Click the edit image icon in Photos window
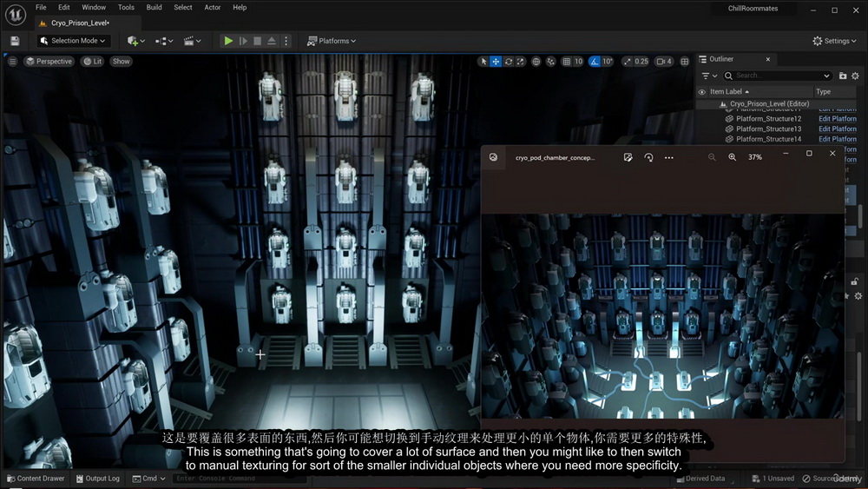The image size is (868, 489). [x=628, y=158]
